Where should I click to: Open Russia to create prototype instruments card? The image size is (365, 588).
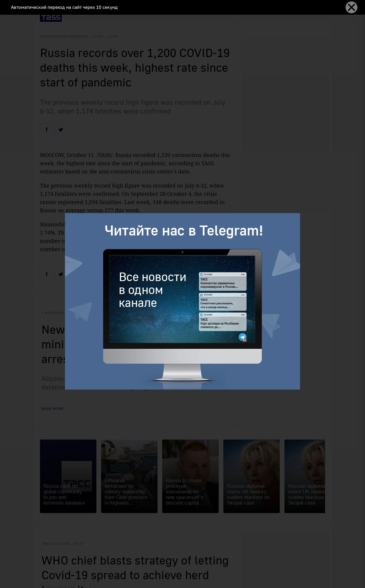coord(190,476)
